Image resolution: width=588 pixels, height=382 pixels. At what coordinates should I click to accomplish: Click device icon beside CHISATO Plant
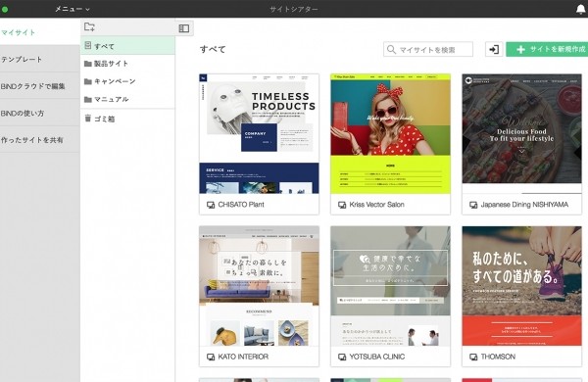(211, 205)
